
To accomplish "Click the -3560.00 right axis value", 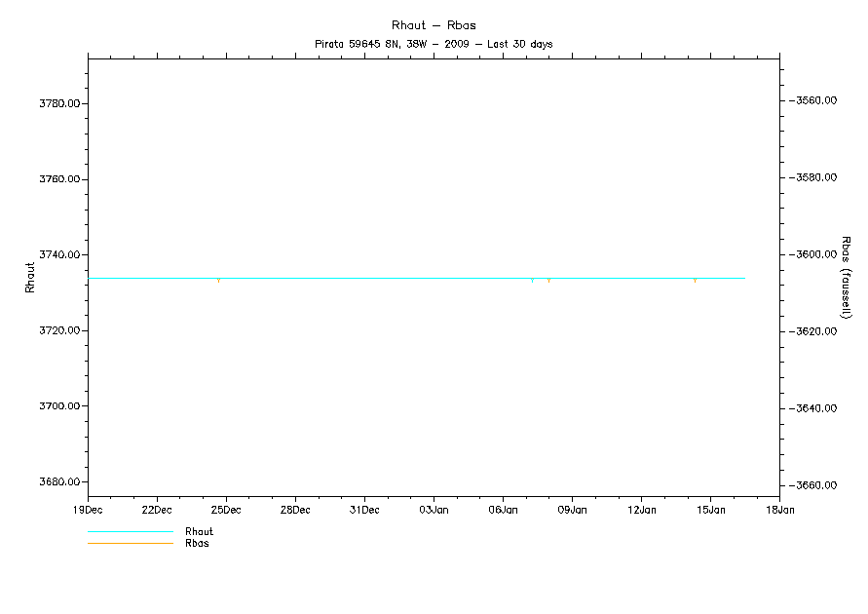I will coord(814,100).
